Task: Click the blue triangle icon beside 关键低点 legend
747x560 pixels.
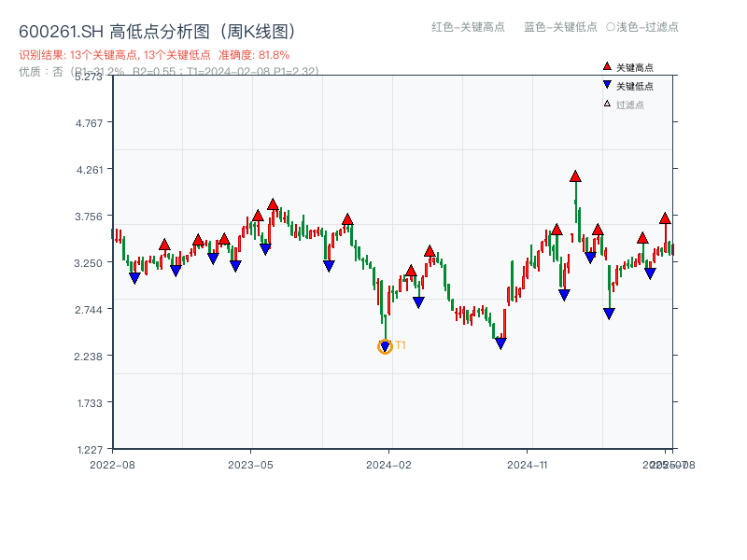Action: point(607,85)
